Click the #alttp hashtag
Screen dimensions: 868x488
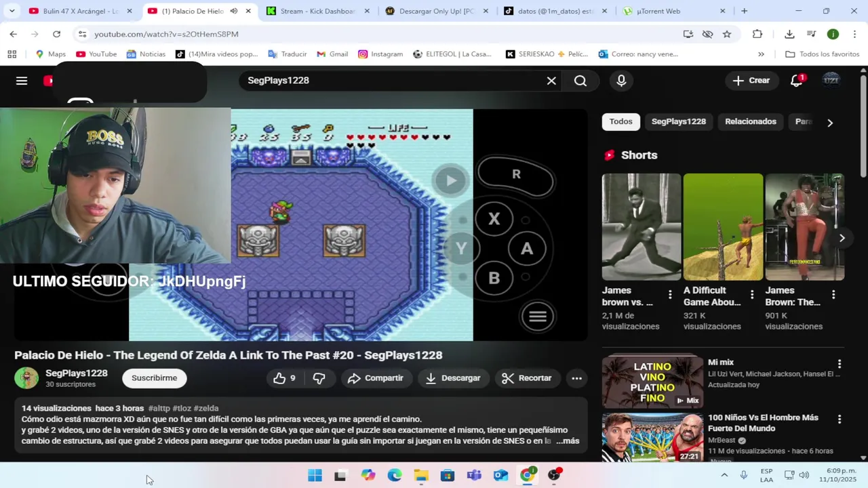click(159, 409)
